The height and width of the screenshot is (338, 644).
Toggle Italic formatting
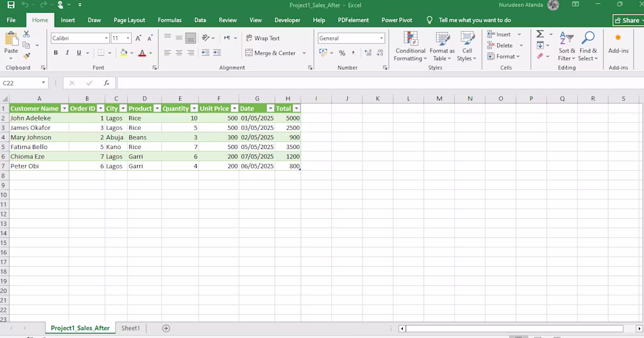67,53
